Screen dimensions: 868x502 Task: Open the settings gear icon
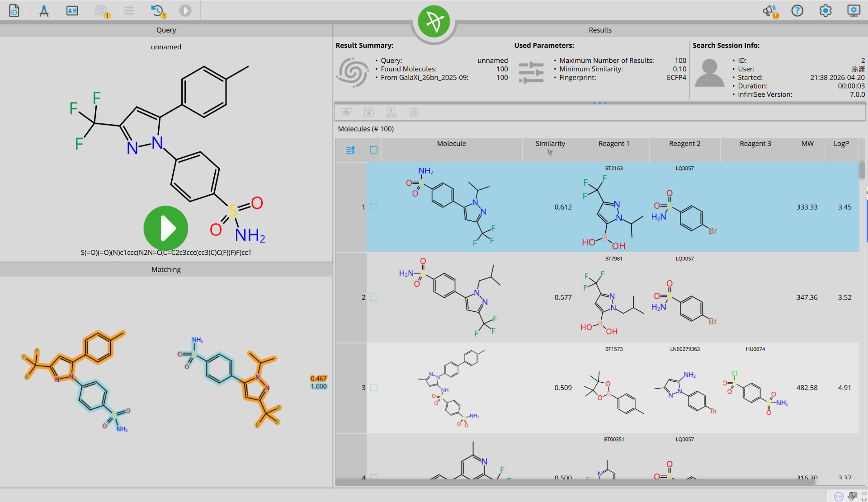pyautogui.click(x=826, y=10)
